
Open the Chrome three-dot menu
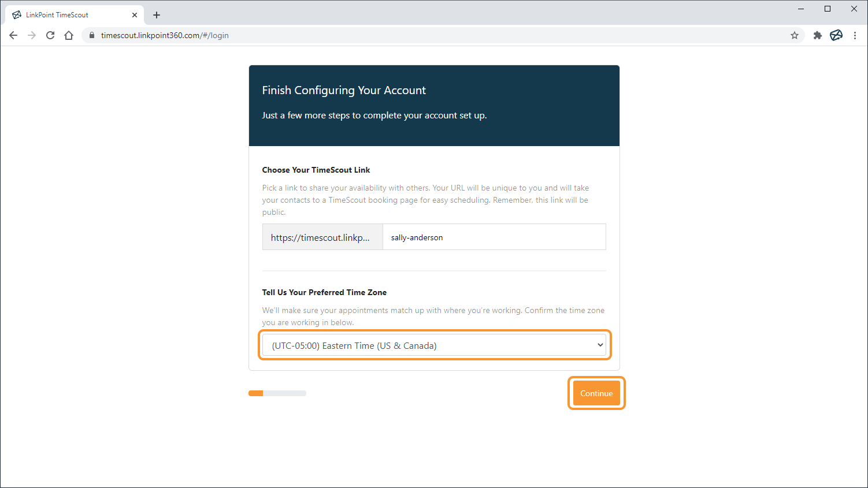pos(855,35)
